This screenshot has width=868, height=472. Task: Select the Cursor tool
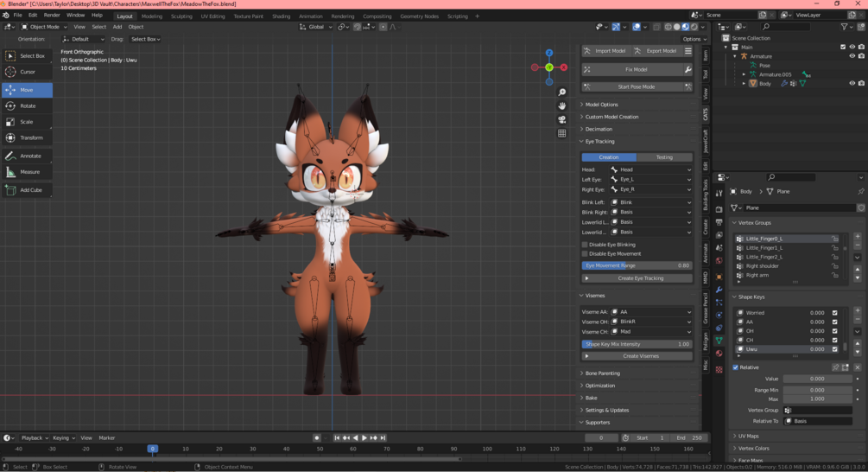(27, 72)
